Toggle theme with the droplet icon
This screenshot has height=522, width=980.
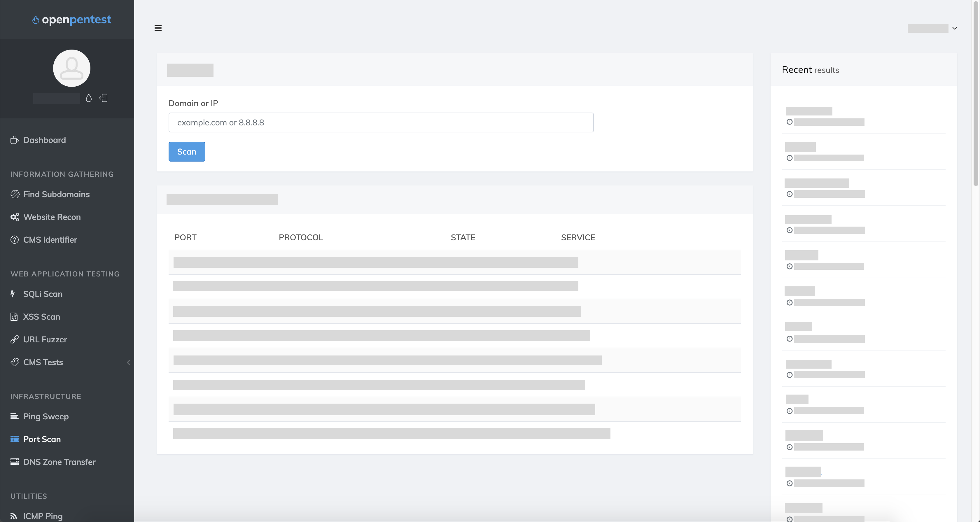[x=89, y=98]
